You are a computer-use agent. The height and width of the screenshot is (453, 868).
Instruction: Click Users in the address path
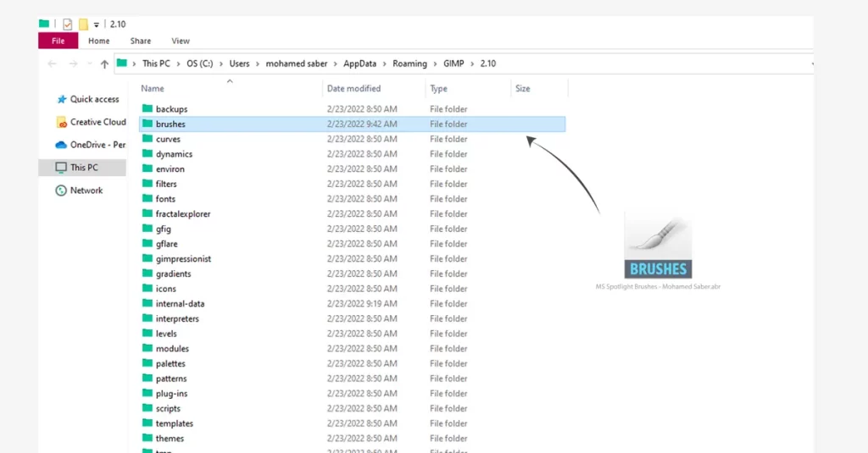pyautogui.click(x=239, y=64)
